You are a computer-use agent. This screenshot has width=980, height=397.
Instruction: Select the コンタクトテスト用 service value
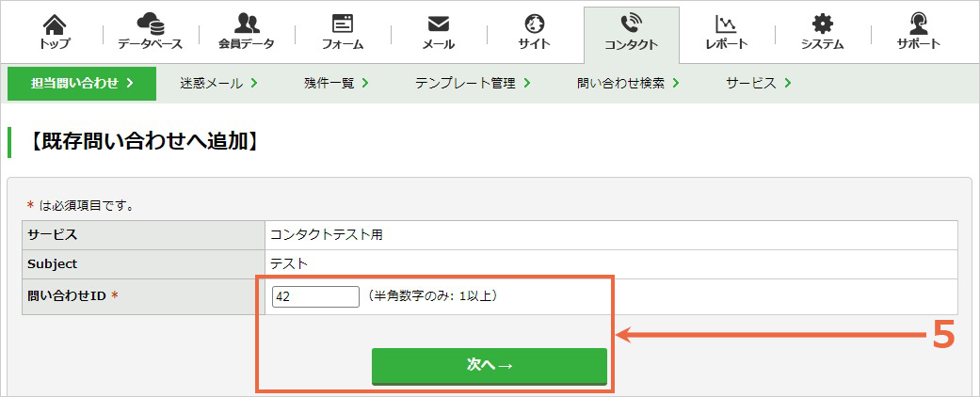[x=327, y=235]
